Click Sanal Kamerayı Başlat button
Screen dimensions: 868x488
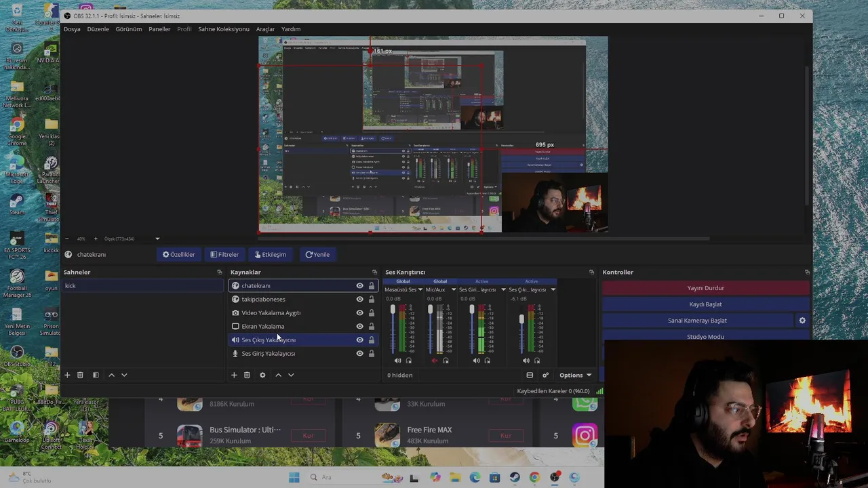coord(697,321)
